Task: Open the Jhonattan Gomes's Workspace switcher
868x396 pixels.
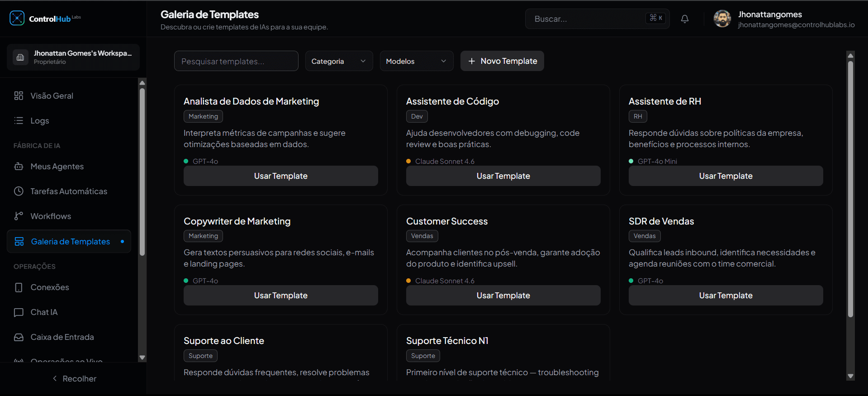Action: 73,57
